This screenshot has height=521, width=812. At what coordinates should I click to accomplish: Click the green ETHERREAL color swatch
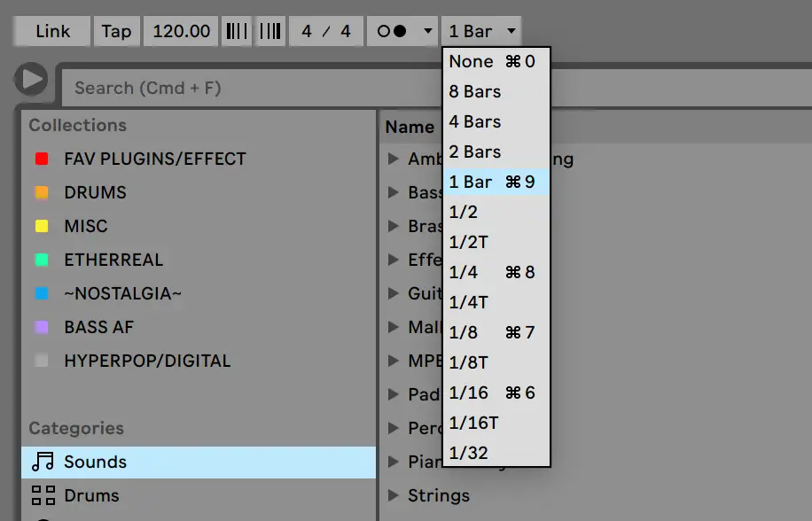point(41,260)
